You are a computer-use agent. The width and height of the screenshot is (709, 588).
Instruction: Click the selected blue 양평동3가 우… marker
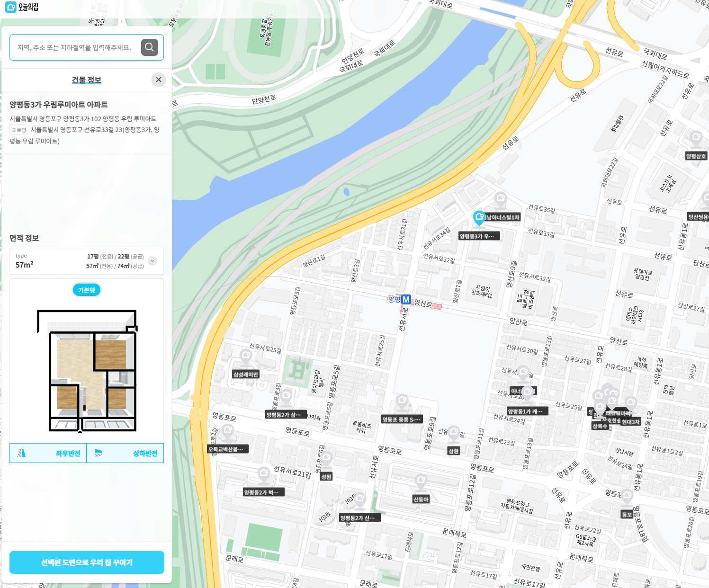[x=479, y=218]
